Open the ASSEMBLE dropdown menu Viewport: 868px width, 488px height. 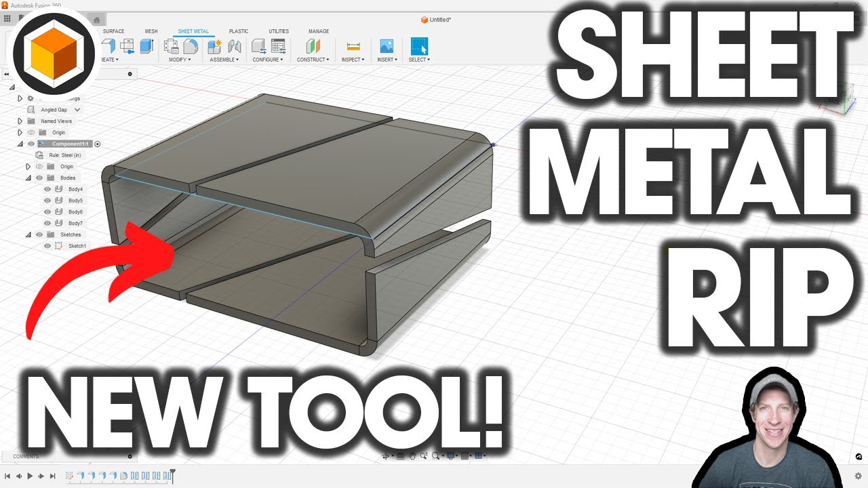224,60
